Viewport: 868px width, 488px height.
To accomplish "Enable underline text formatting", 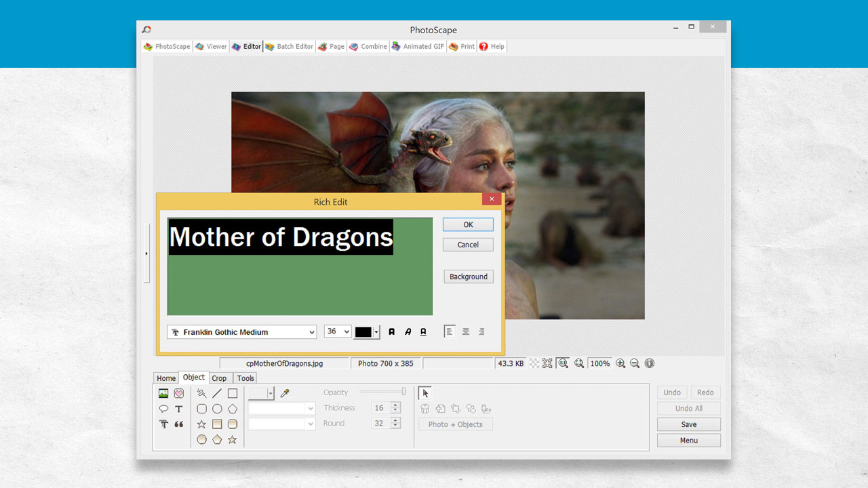I will [423, 331].
